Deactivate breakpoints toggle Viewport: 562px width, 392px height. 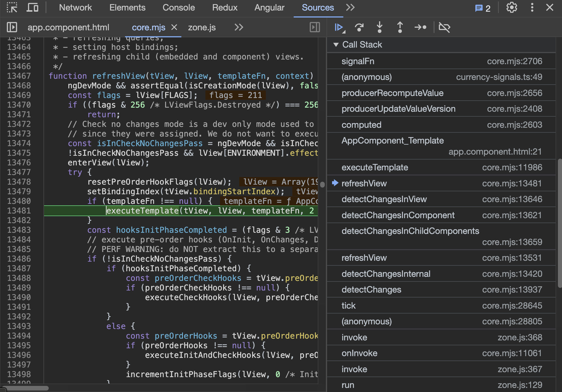click(x=444, y=27)
